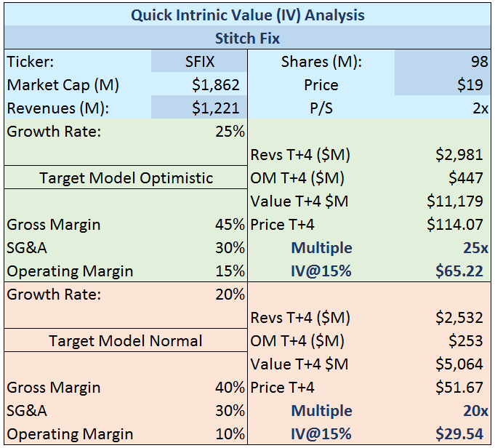Click the Stitch Fix company name header
495x448 pixels.
(247, 38)
